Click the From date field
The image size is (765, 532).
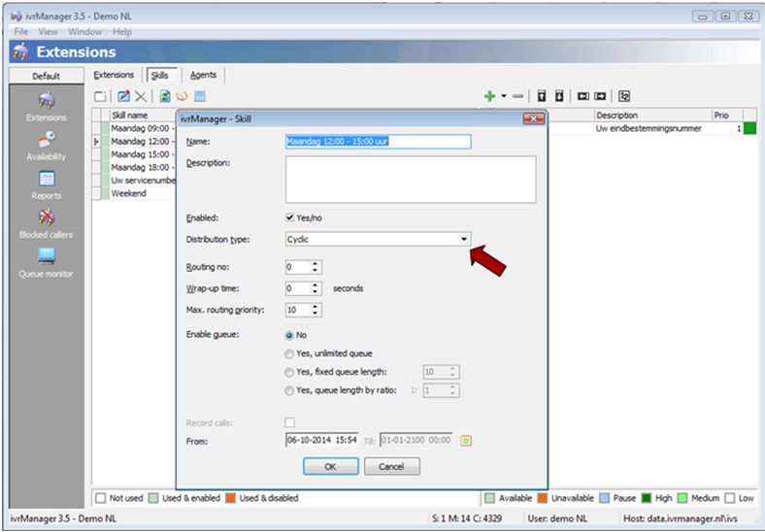[x=322, y=440]
